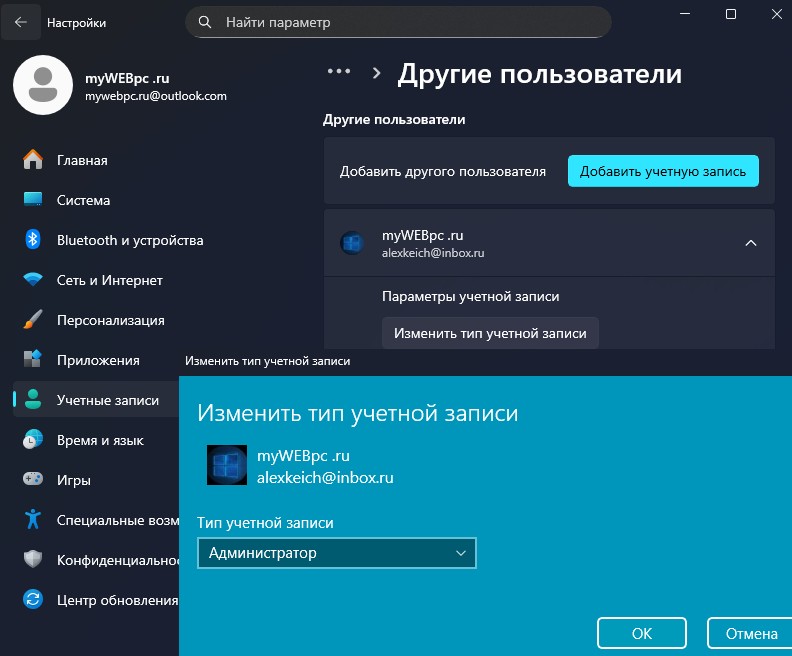Click the System monitor icon
792x656 pixels.
coord(33,199)
